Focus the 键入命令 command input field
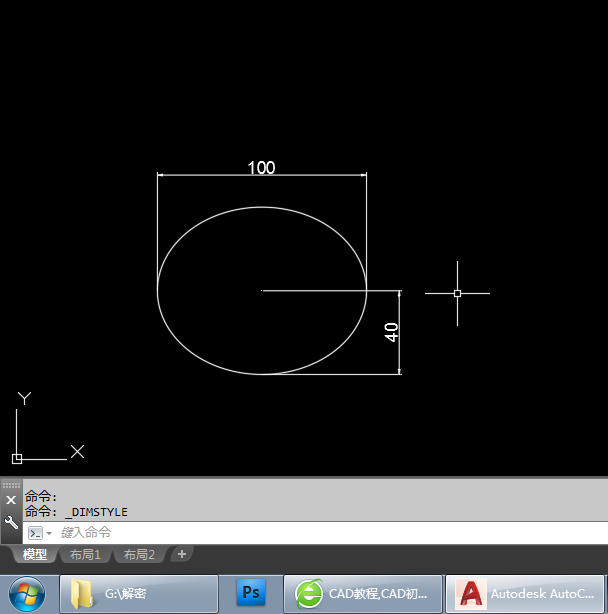The height and width of the screenshot is (614, 608). click(315, 533)
